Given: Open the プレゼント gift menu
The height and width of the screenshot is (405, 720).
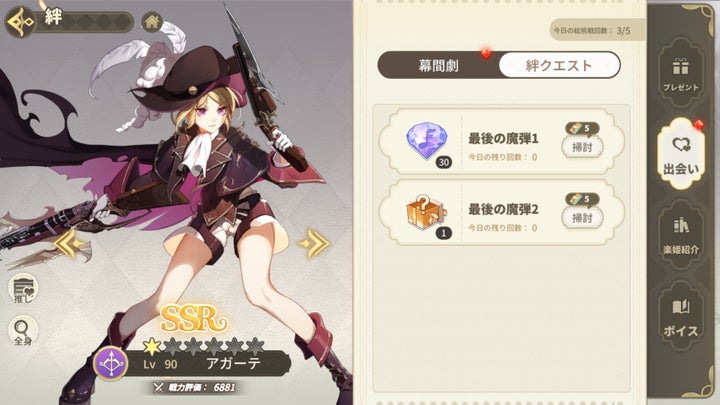Looking at the screenshot, I should coord(681,73).
